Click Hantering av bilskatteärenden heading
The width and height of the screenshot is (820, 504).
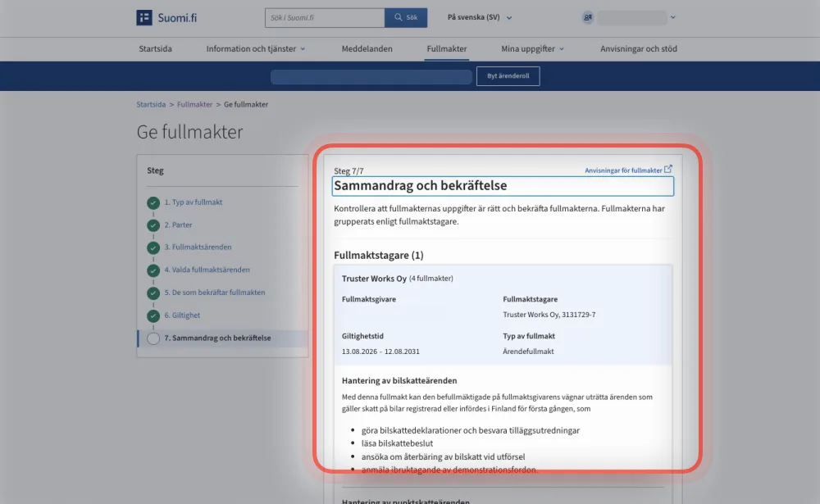click(399, 380)
